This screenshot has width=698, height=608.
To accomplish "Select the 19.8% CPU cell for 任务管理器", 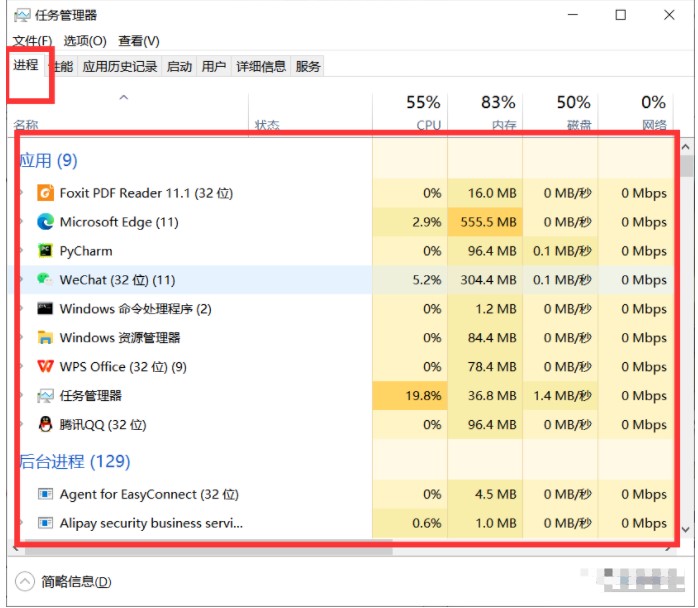I will pos(410,395).
